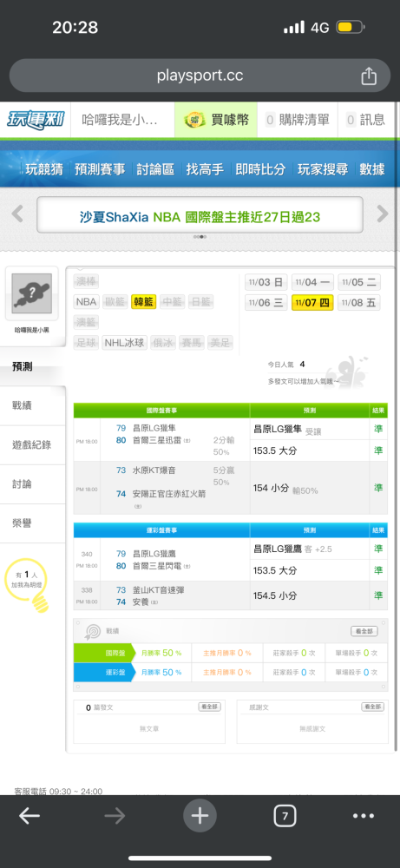Tap 多發文可以增加人氣哦 text

tap(303, 381)
